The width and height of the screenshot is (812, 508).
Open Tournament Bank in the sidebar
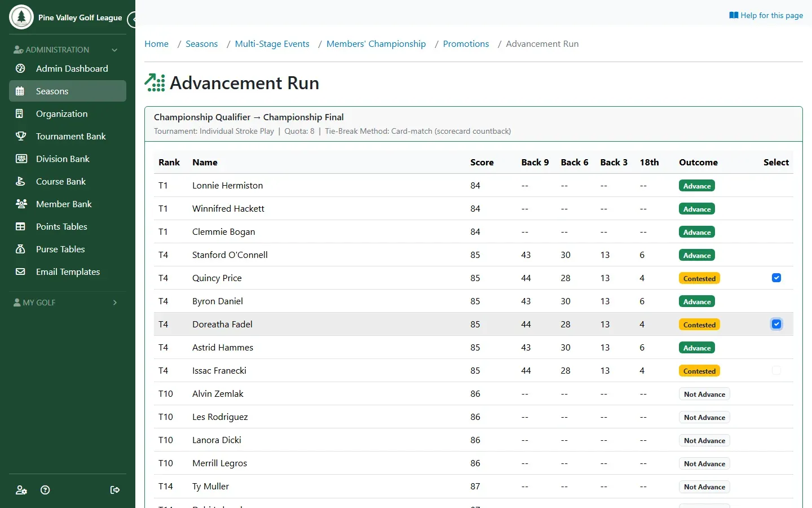(68, 136)
